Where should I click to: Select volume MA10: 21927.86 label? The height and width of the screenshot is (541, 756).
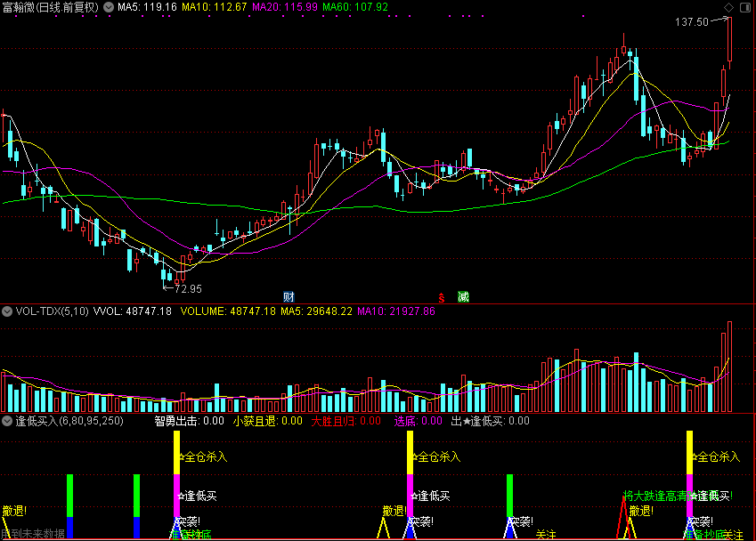point(396,311)
